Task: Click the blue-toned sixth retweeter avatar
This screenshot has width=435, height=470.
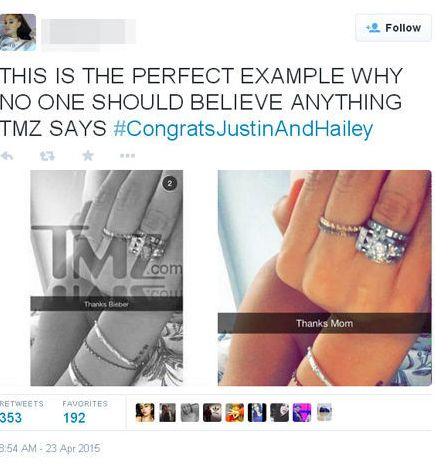Action: (x=257, y=412)
